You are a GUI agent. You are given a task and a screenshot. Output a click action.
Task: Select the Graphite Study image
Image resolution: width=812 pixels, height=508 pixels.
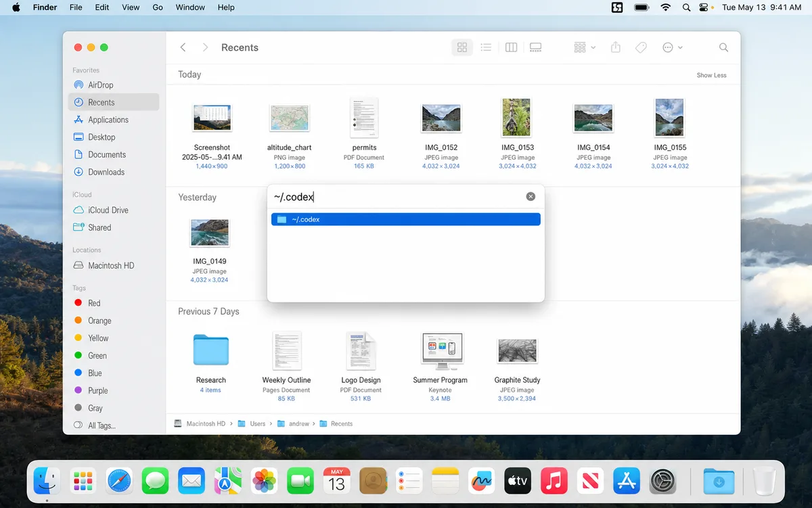coord(518,350)
